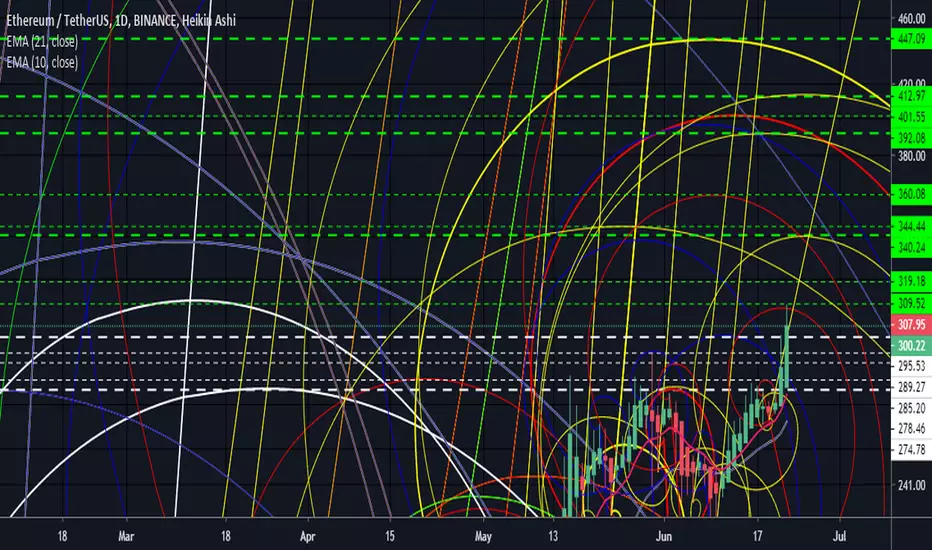Select the 340.24 price level label
Image resolution: width=932 pixels, height=550 pixels.
pyautogui.click(x=912, y=247)
